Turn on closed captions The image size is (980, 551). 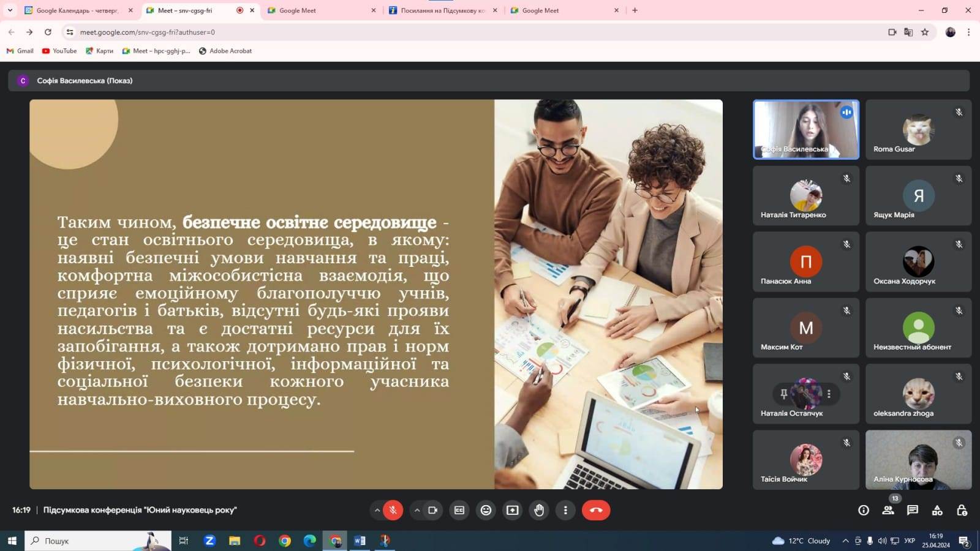point(459,510)
